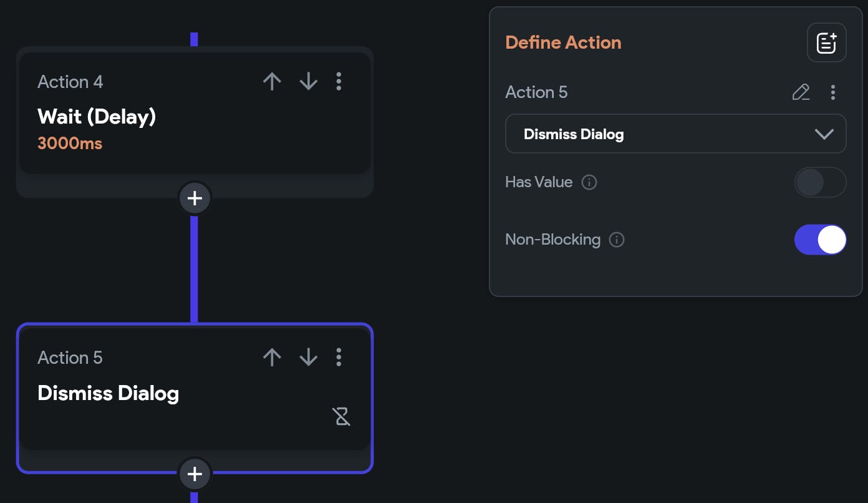Click the Has Value info icon

(x=589, y=182)
